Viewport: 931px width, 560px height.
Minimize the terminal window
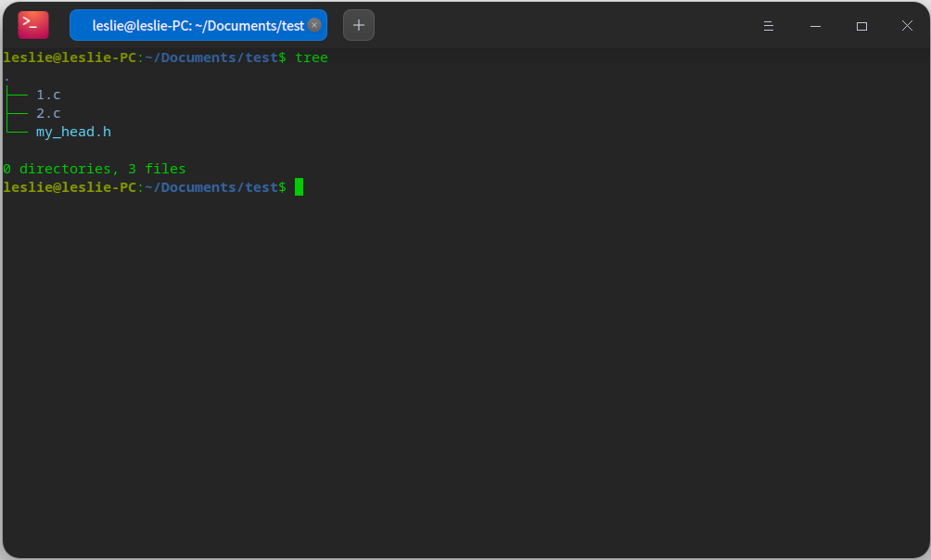click(815, 26)
